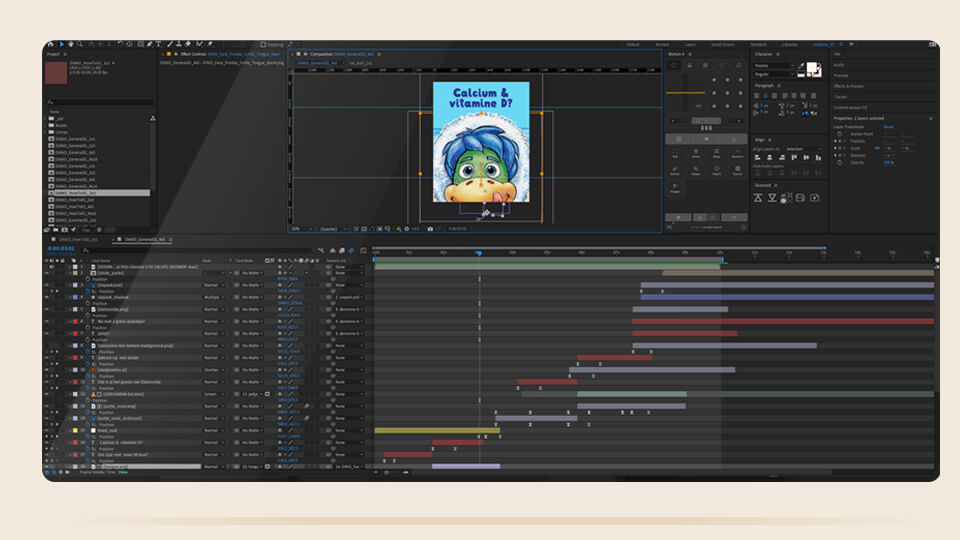
Task: Go to the Home screen icon
Action: point(51,45)
